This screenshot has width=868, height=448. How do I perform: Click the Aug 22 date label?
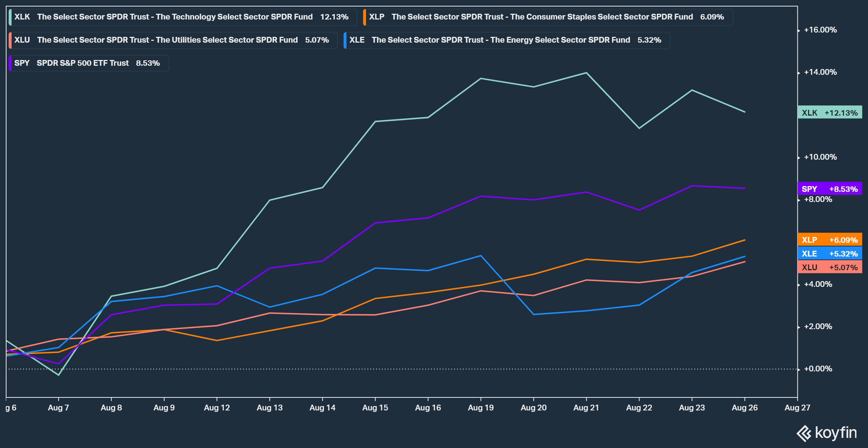tap(639, 408)
